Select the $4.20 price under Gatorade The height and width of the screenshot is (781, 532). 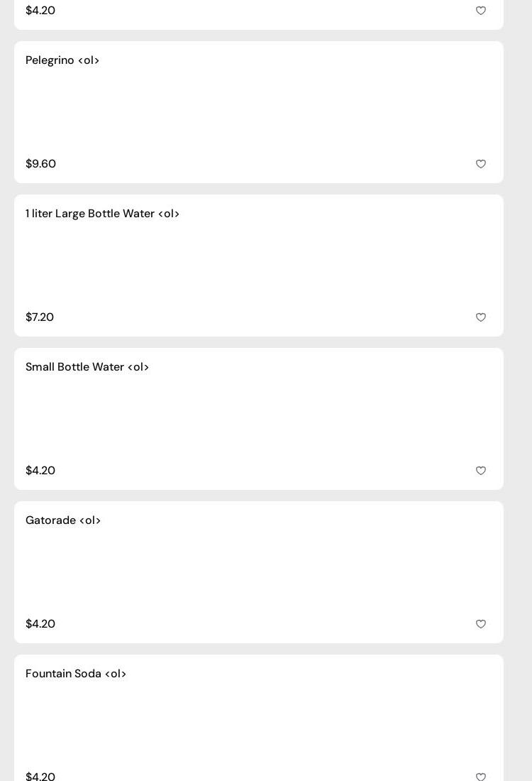(x=40, y=624)
